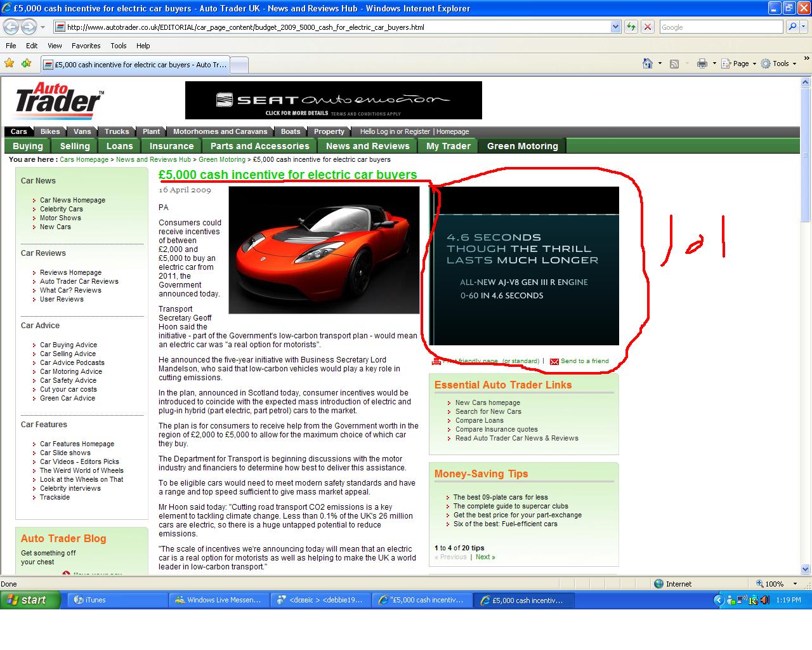This screenshot has height=650, width=812.
Task: Select the Bikes navigation tab
Action: tap(50, 131)
